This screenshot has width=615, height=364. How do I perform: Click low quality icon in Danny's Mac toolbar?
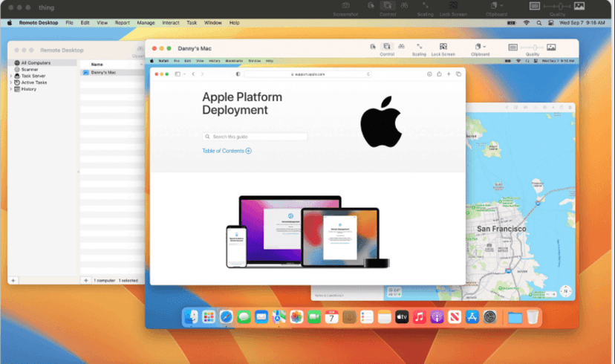tap(512, 48)
